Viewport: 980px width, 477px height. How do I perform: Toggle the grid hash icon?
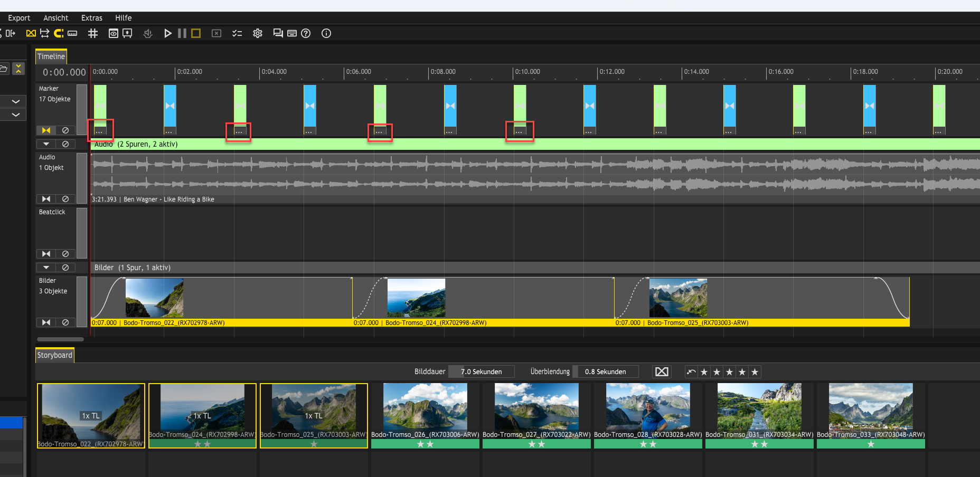tap(93, 33)
